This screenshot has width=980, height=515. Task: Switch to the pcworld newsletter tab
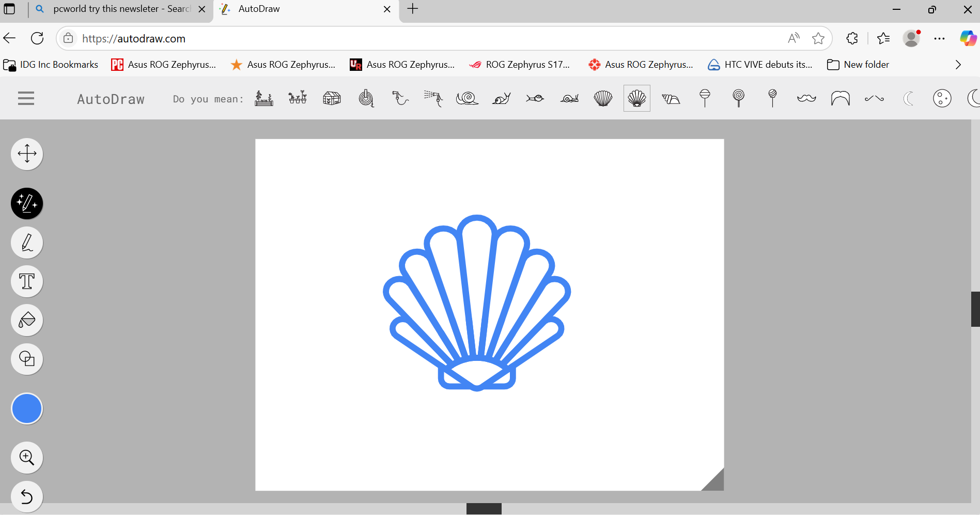point(114,9)
